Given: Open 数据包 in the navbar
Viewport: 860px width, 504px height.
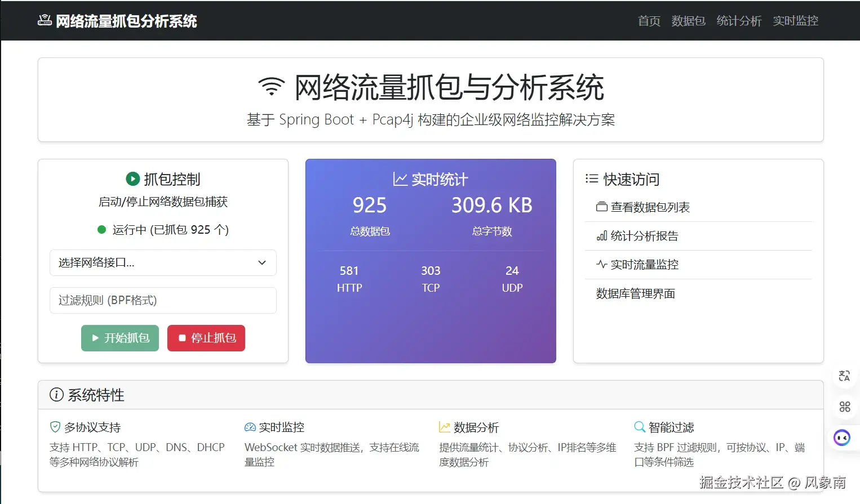Looking at the screenshot, I should tap(688, 21).
